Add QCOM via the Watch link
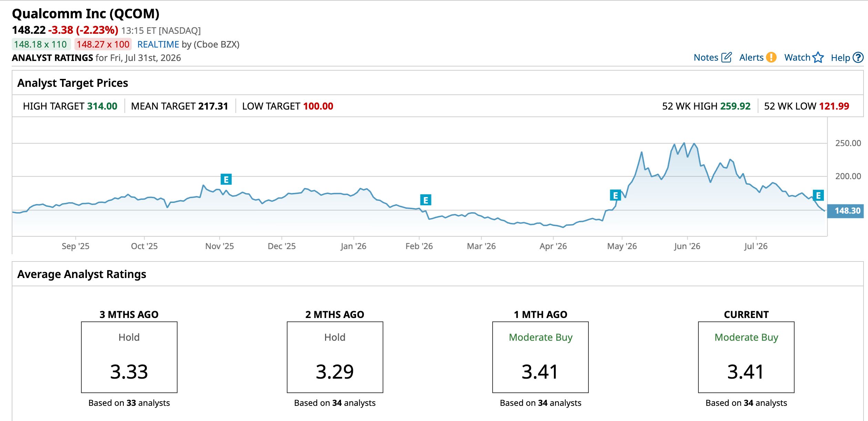Image resolution: width=868 pixels, height=421 pixels. coord(797,58)
